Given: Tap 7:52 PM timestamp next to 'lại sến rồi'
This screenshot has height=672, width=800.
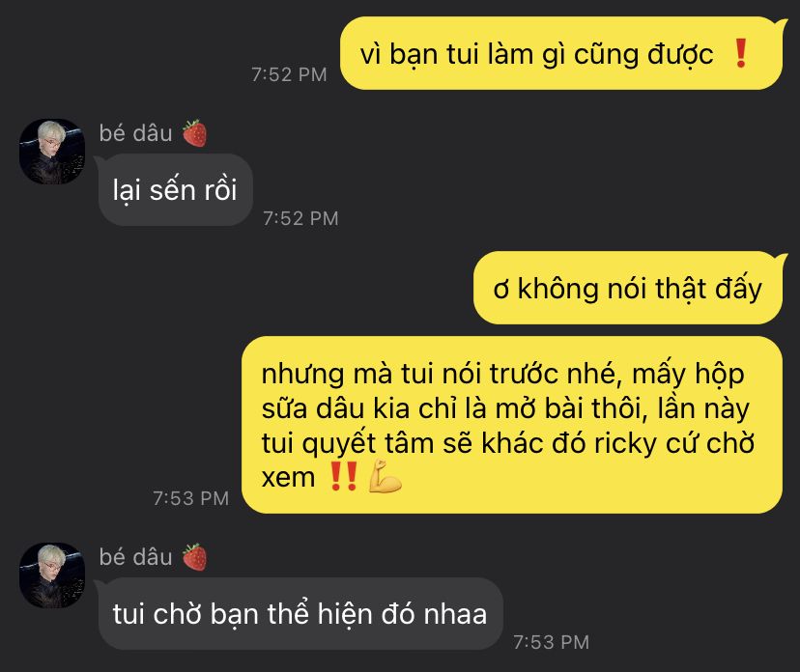Looking at the screenshot, I should (x=300, y=218).
